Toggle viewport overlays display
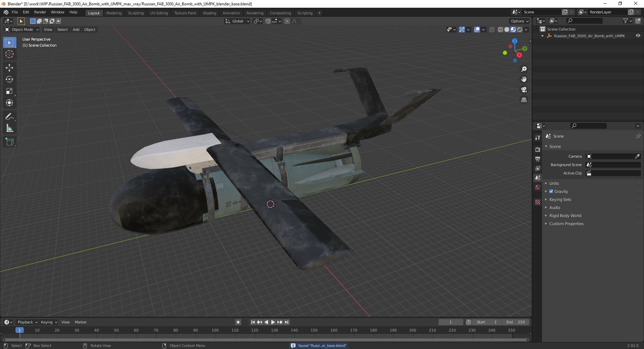The width and height of the screenshot is (644, 349). click(x=477, y=30)
